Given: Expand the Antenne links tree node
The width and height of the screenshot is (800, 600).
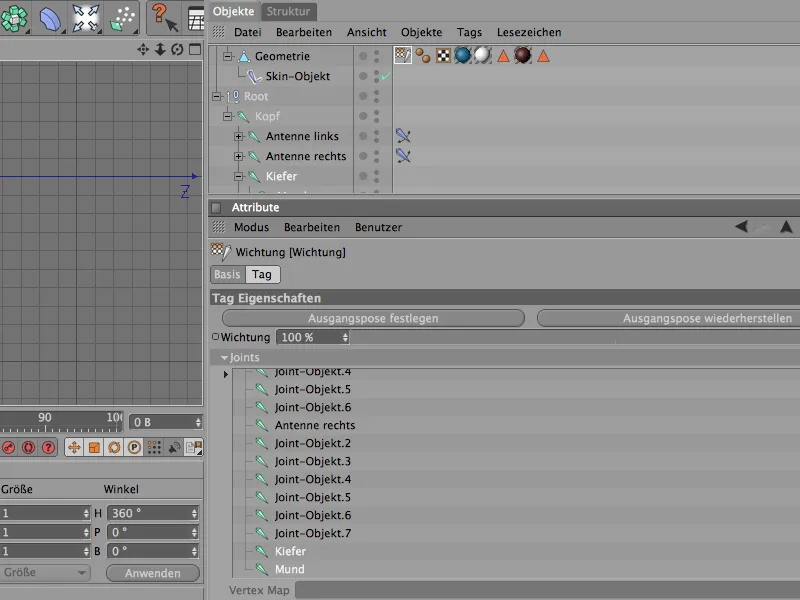Looking at the screenshot, I should coord(238,136).
